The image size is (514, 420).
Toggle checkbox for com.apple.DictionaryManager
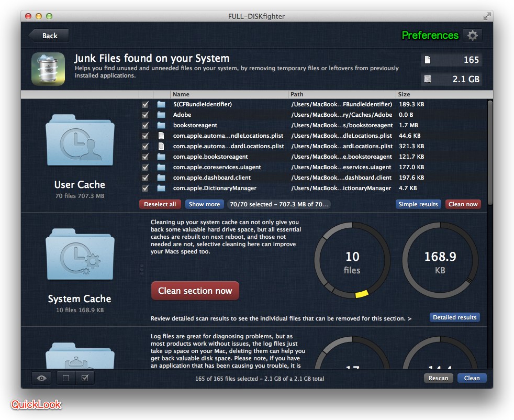[145, 188]
